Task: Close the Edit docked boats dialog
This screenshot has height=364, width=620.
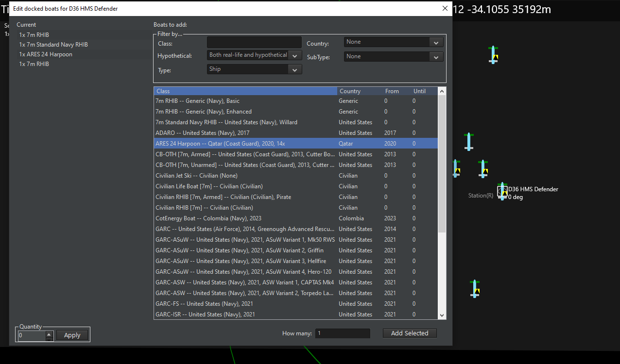Action: click(x=445, y=8)
